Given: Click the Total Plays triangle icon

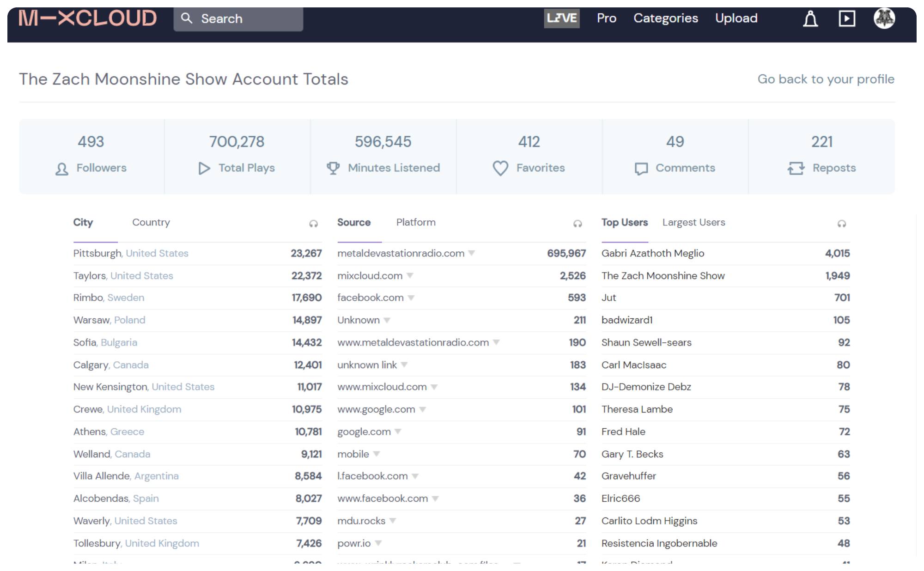Looking at the screenshot, I should (204, 168).
